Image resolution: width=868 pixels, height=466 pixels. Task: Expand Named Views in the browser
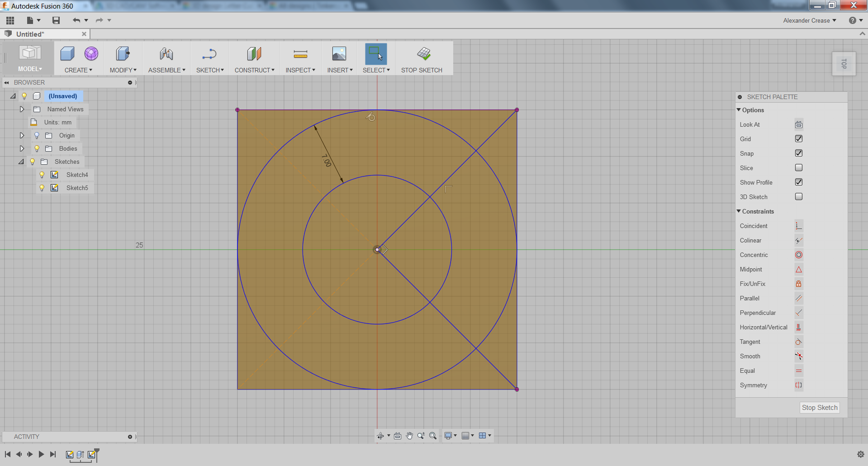pos(22,109)
